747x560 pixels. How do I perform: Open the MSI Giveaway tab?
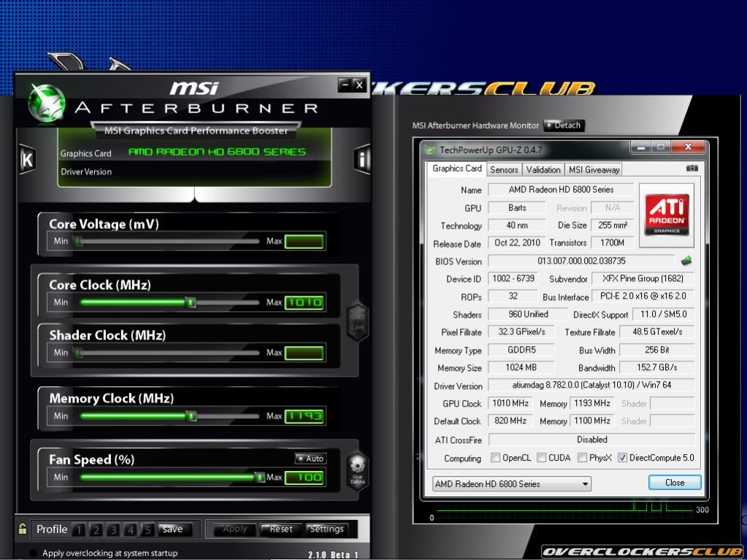594,169
